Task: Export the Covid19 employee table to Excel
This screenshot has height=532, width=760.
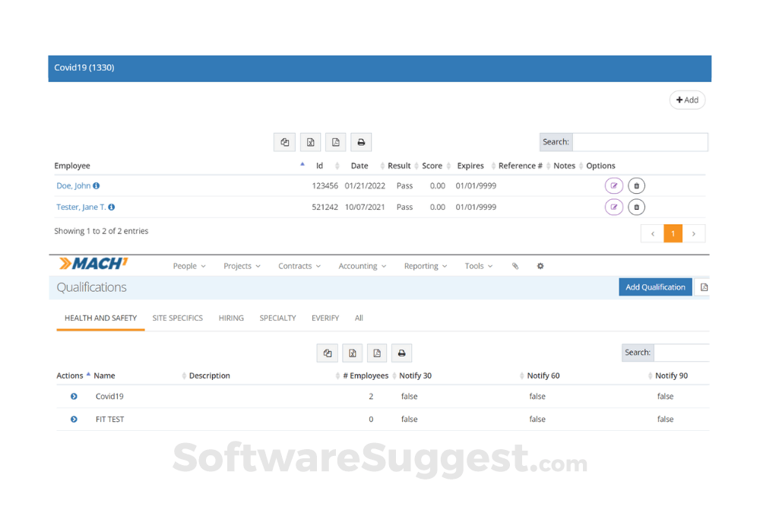Action: [310, 142]
